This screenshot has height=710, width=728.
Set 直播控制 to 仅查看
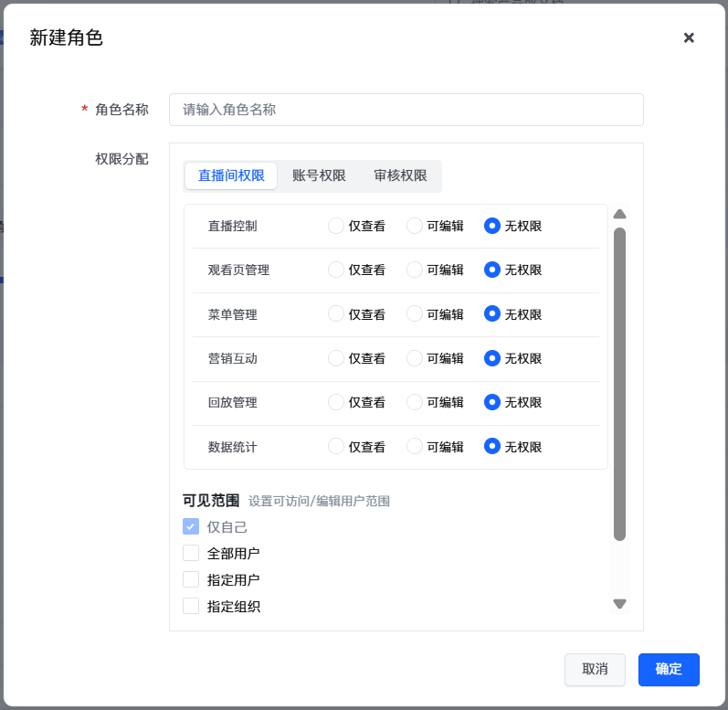(336, 226)
